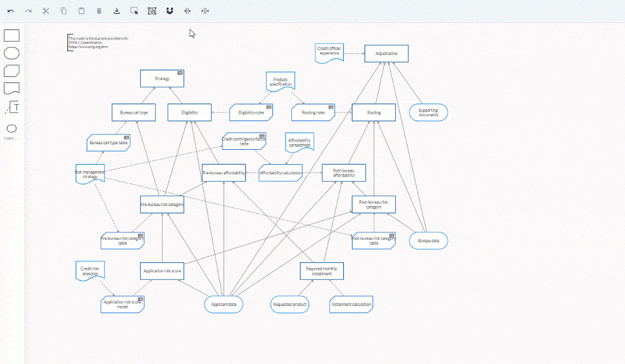Select the Affordability calculation node
The height and width of the screenshot is (364, 625).
point(281,173)
